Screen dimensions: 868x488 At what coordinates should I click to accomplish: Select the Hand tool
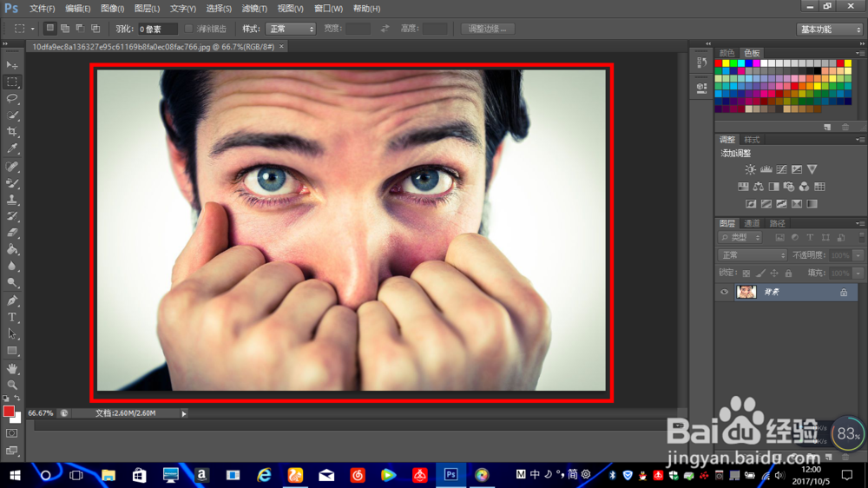(x=12, y=368)
